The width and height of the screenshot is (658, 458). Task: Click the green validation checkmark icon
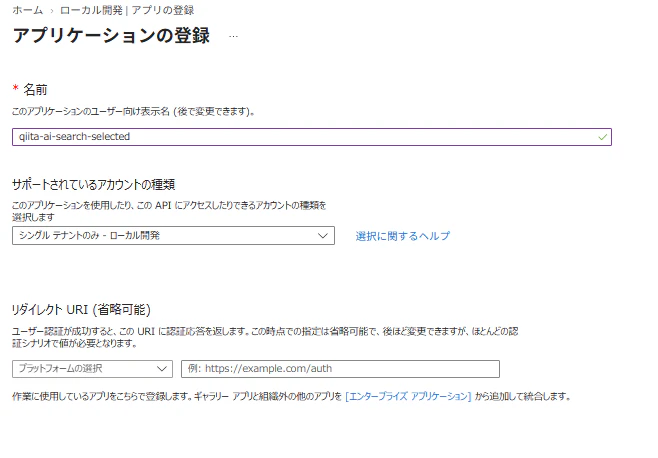(603, 137)
